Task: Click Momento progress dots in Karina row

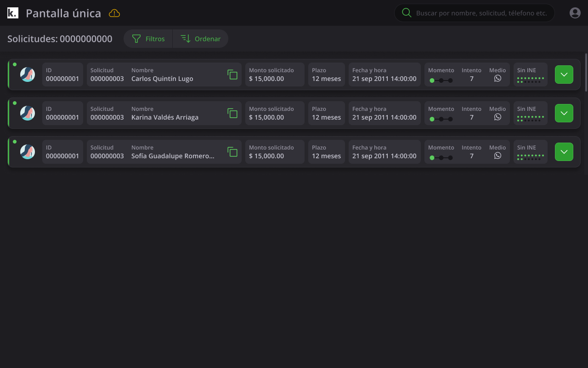Action: point(441,119)
